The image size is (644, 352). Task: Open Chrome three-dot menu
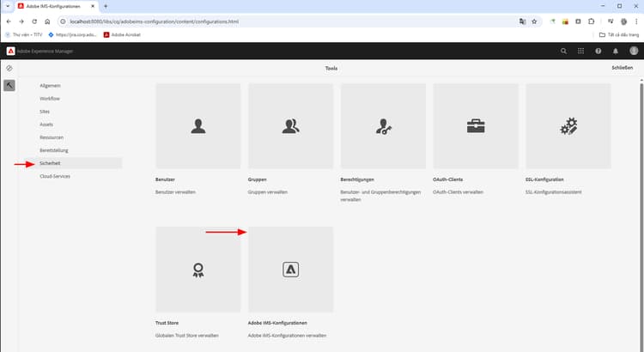(636, 21)
